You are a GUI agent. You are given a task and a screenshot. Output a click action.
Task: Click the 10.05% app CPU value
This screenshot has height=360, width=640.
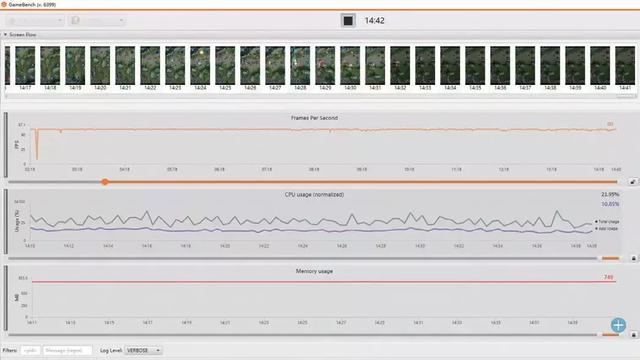pyautogui.click(x=610, y=204)
